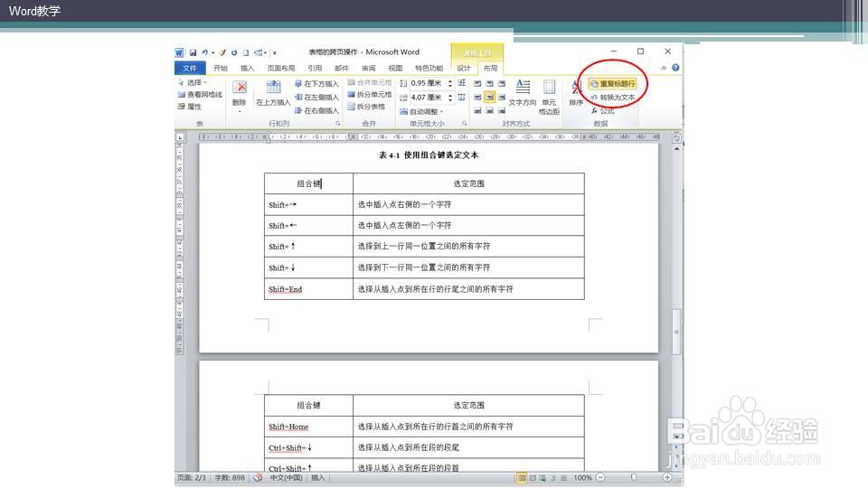The image size is (868, 488).
Task: Click 合并单元格 merge cells
Action: 370,82
